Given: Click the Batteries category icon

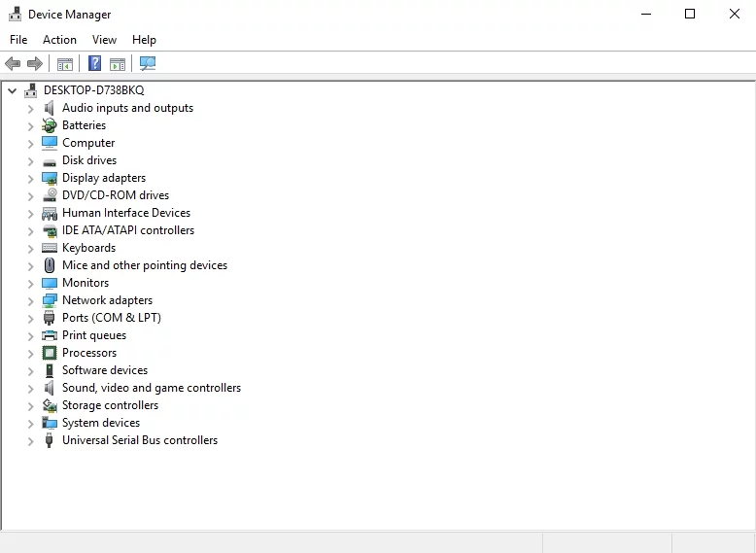Looking at the screenshot, I should point(50,125).
